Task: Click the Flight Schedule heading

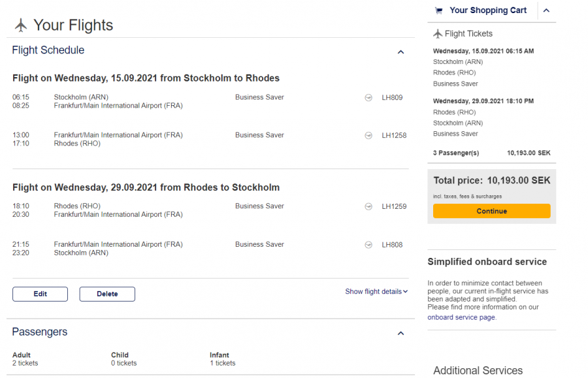Action: (48, 50)
